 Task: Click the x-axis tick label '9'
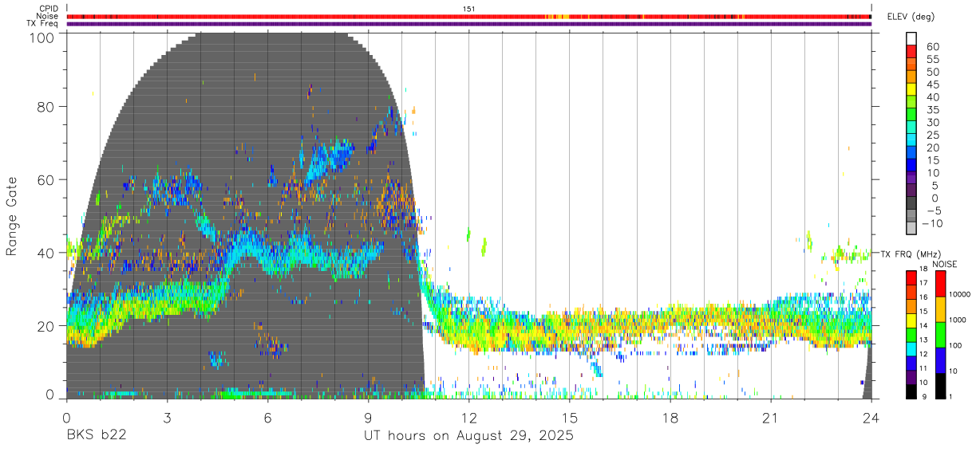pyautogui.click(x=368, y=417)
